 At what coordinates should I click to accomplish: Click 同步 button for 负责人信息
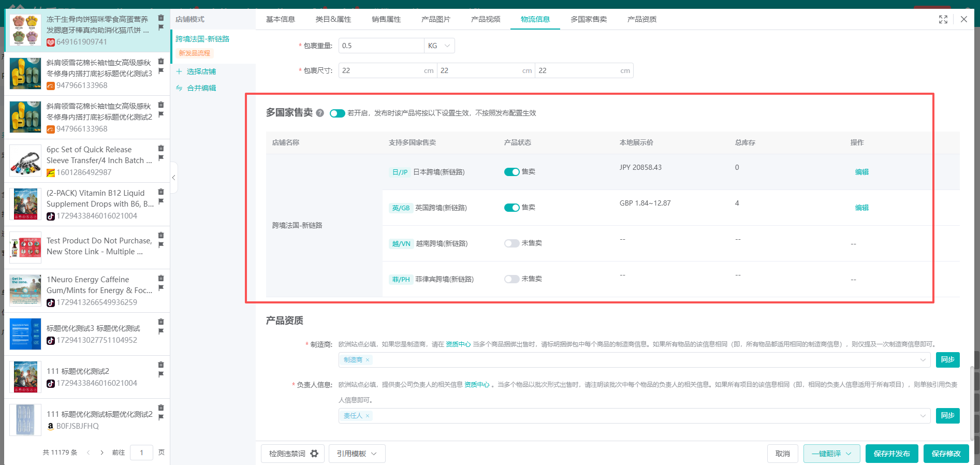tap(948, 416)
